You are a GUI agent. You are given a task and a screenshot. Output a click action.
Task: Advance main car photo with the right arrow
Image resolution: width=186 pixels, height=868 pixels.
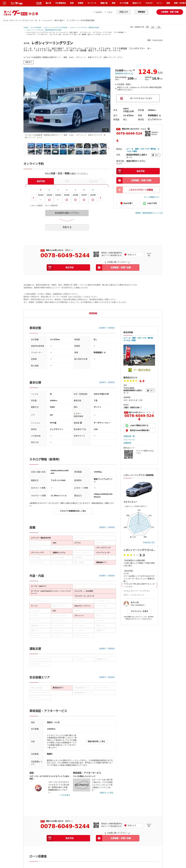tap(107, 100)
